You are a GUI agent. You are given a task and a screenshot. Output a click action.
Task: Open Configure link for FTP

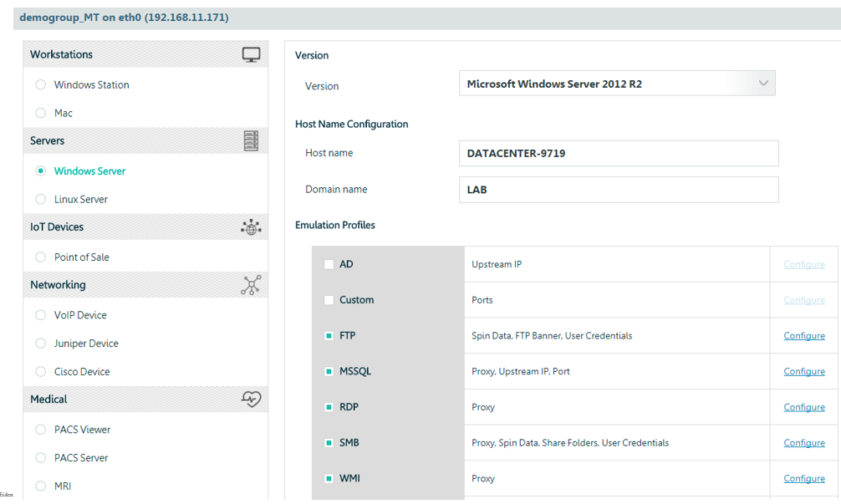pyautogui.click(x=804, y=336)
